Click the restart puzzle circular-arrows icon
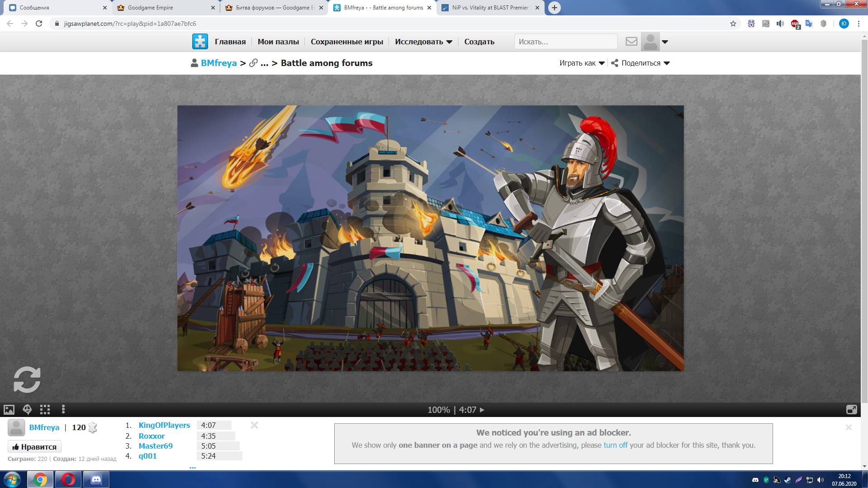This screenshot has height=488, width=868. coord(27,379)
